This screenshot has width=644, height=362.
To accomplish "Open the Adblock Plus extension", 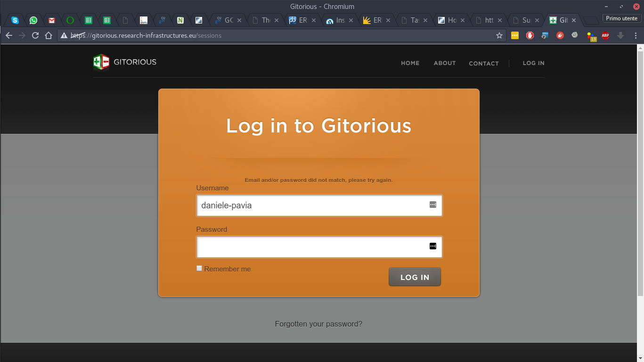I will (605, 35).
